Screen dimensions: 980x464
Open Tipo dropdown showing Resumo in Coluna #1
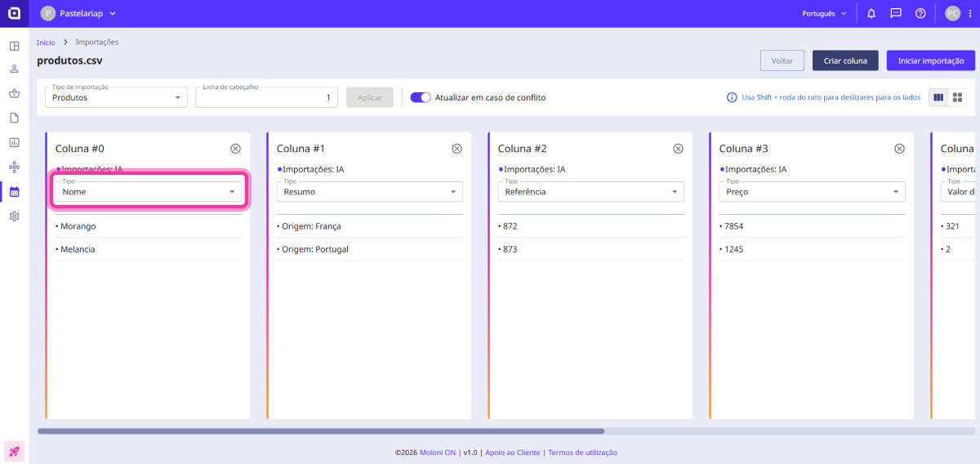pos(369,191)
